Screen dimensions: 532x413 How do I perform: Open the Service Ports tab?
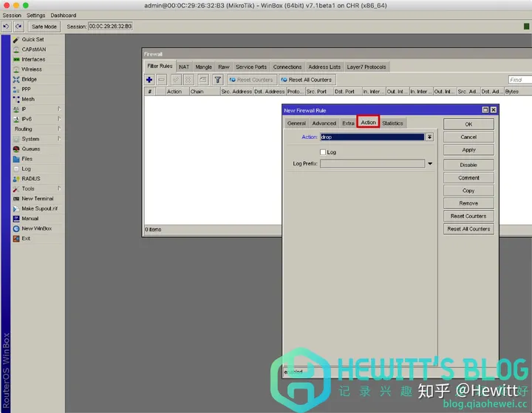251,66
